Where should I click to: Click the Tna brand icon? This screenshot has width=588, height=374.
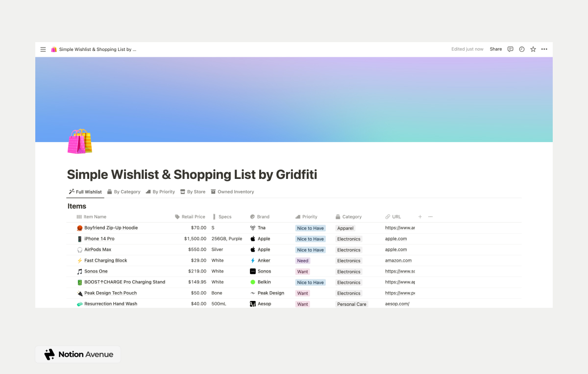pyautogui.click(x=253, y=228)
